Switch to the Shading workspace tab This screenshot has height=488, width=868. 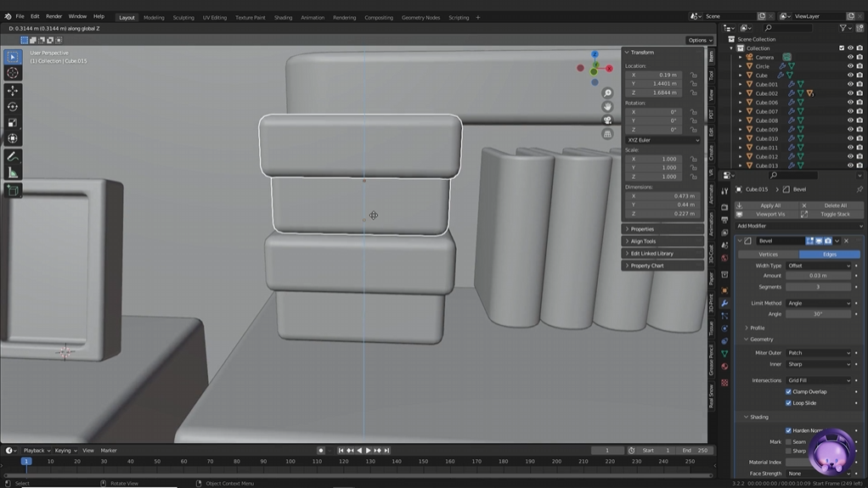pyautogui.click(x=283, y=17)
